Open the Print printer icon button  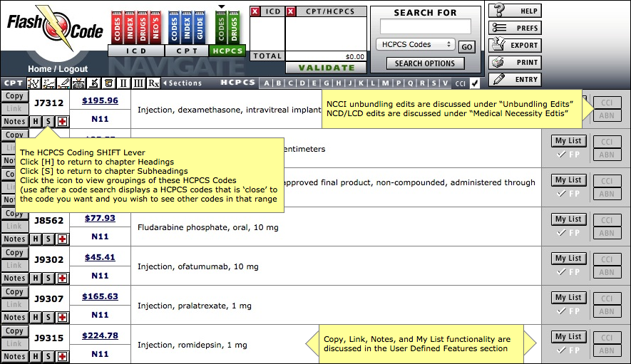pos(499,63)
